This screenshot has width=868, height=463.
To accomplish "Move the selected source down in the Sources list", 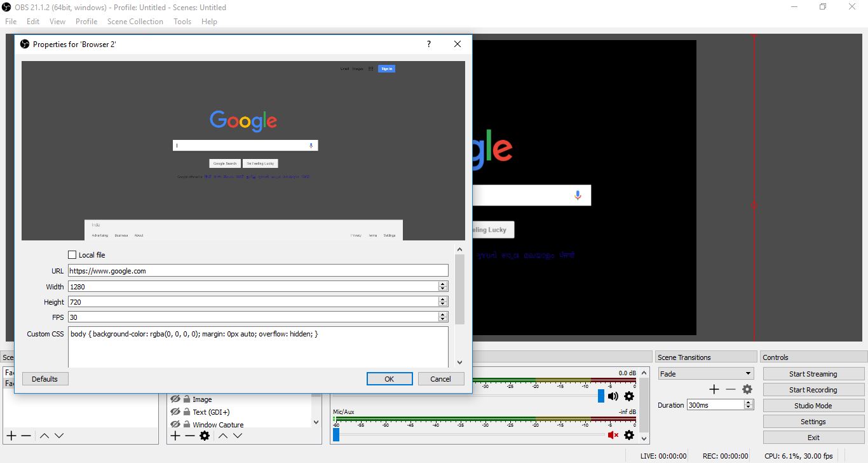I will pyautogui.click(x=238, y=436).
